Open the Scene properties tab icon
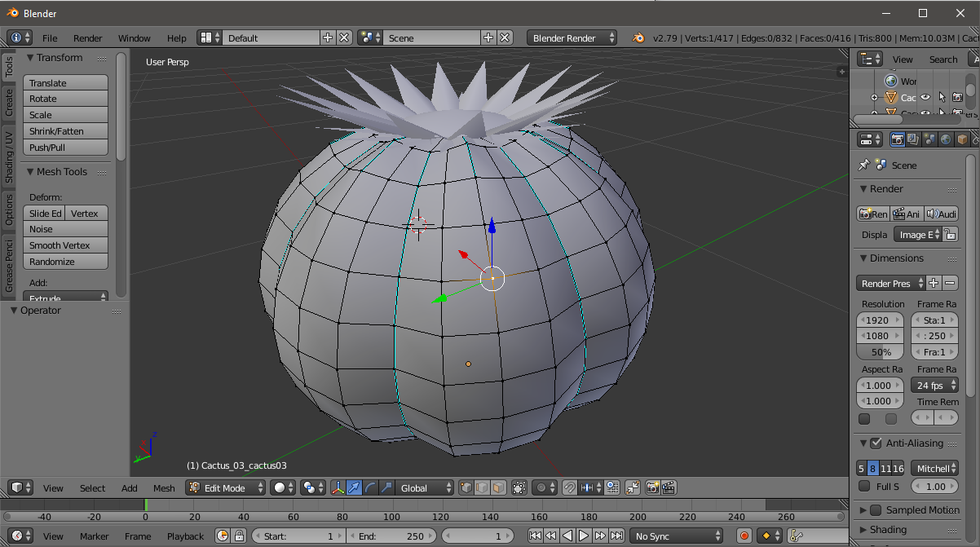Viewport: 980px width, 547px height. 929,139
